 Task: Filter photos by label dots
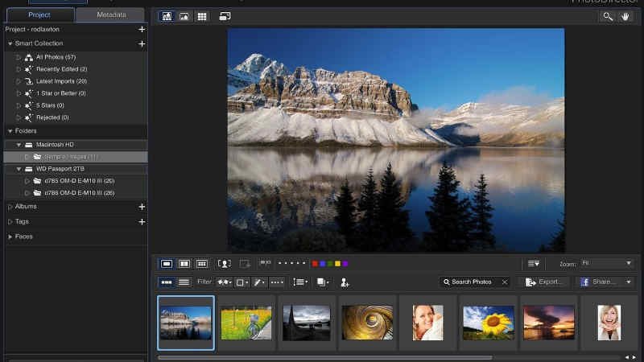click(x=277, y=282)
